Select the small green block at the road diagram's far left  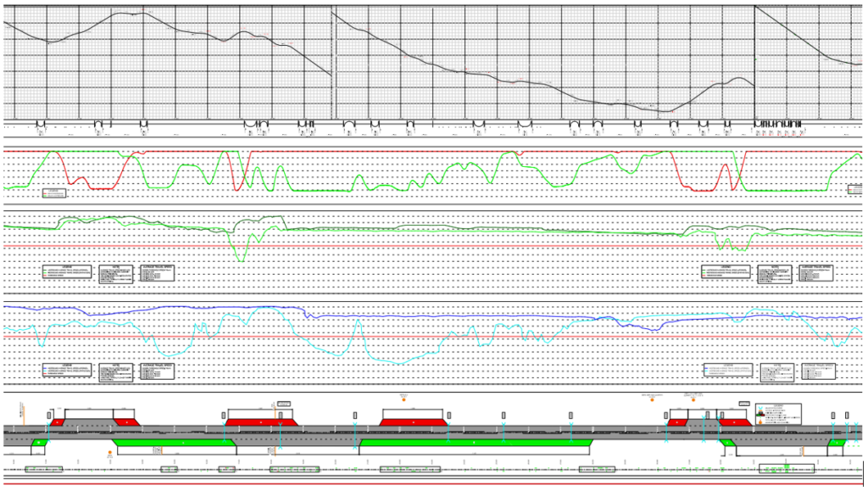point(39,443)
